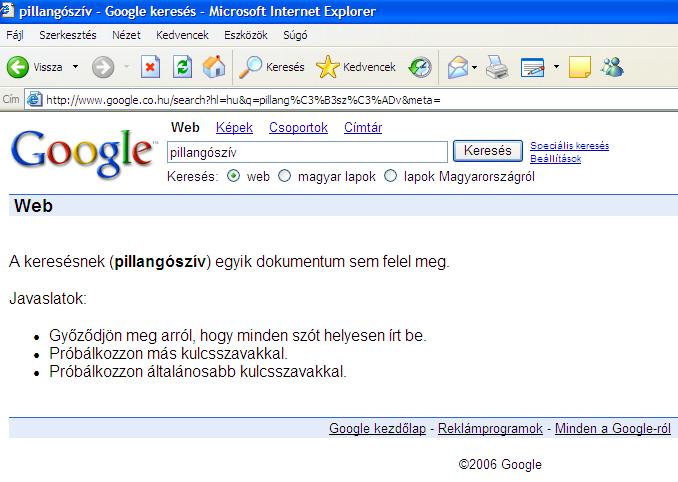Open the Beállítások link
This screenshot has height=482, width=678.
coord(556,159)
